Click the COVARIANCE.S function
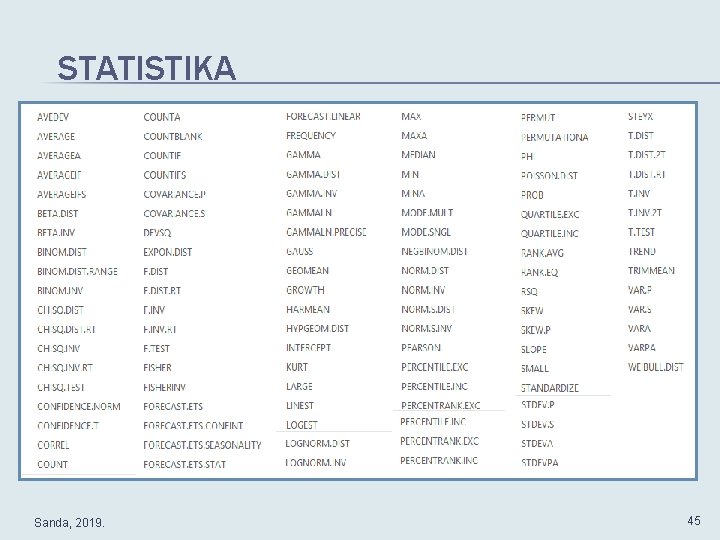 point(174,214)
